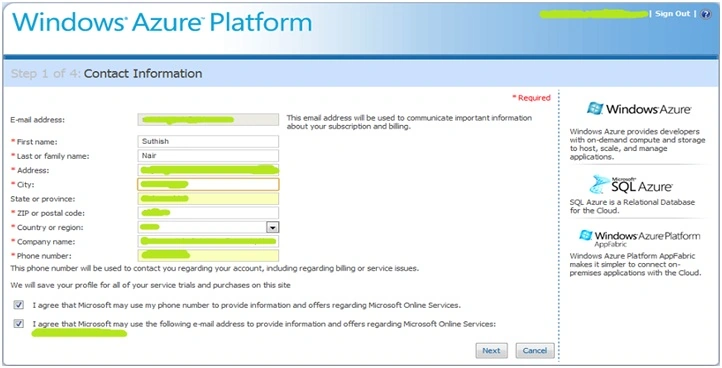Click into the Address input field
The width and height of the screenshot is (722, 368).
208,170
